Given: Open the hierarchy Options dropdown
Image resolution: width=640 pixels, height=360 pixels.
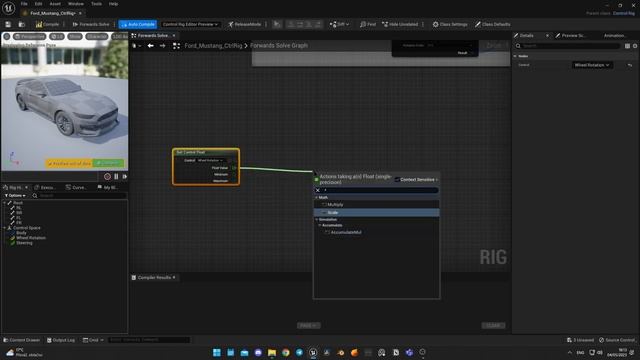Looking at the screenshot, I should (x=15, y=196).
